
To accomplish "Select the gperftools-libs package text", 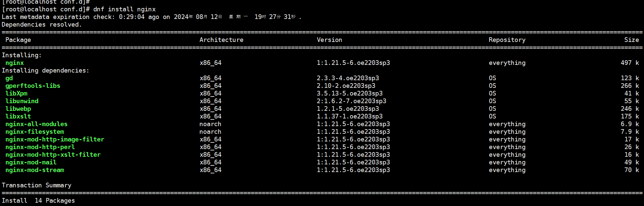I will (x=33, y=86).
